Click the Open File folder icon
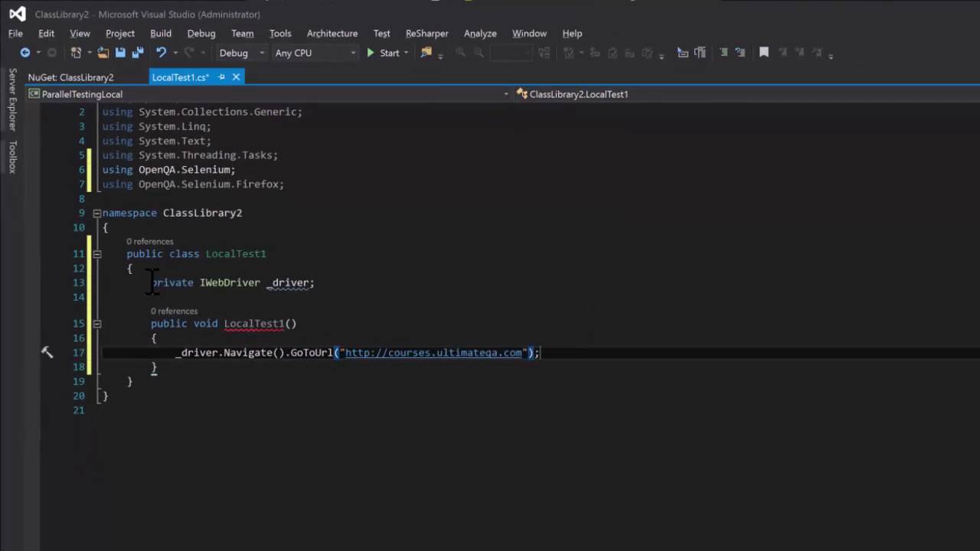 (103, 53)
